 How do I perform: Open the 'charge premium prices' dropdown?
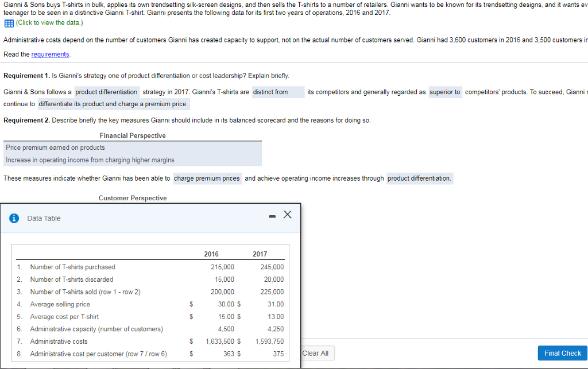(207, 178)
